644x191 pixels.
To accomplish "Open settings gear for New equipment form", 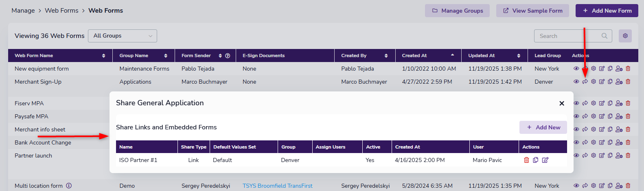I will coord(594,69).
